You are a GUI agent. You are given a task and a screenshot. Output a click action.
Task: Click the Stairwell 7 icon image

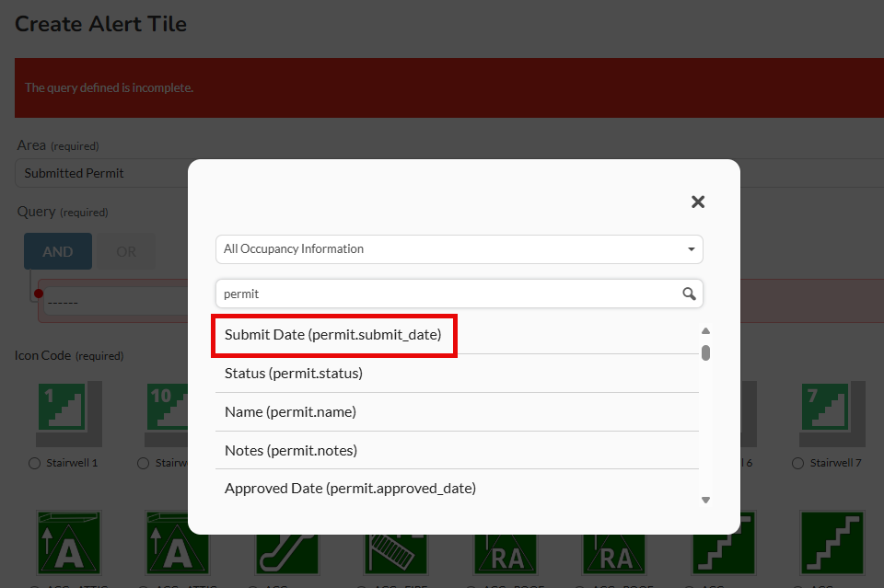click(x=832, y=413)
